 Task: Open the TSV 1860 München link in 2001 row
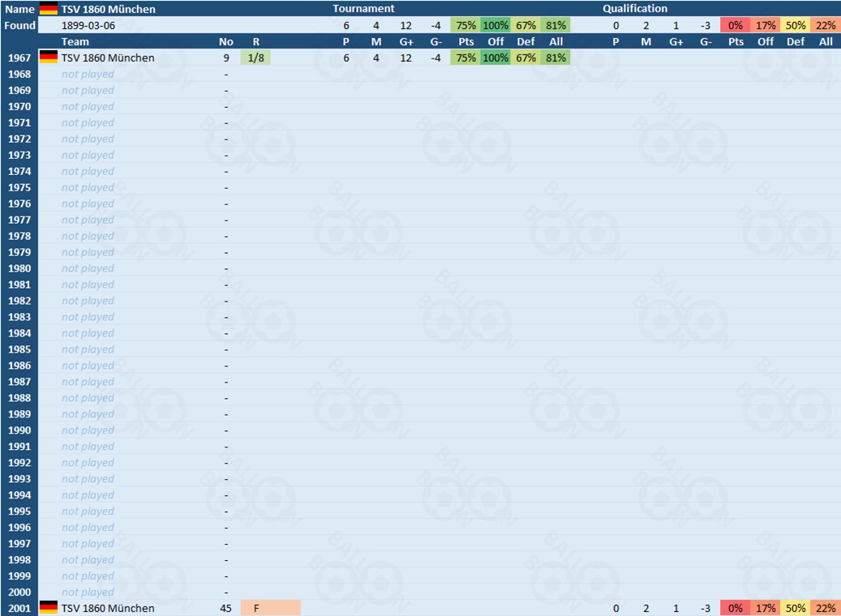[108, 608]
